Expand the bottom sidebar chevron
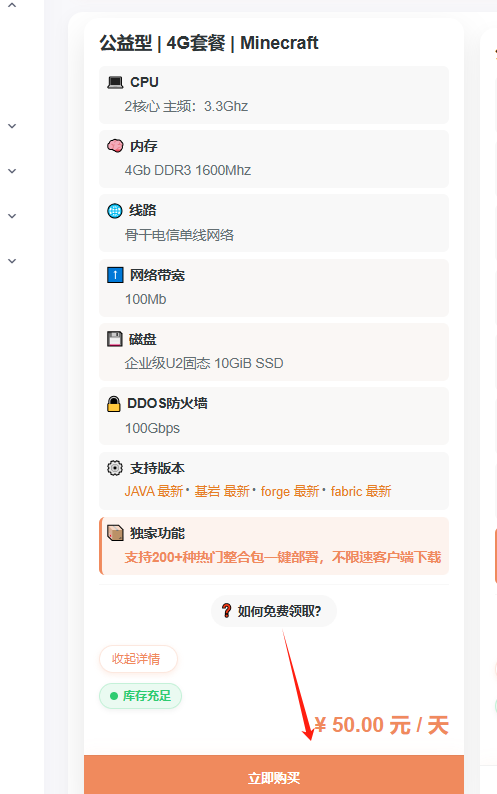 [12, 261]
